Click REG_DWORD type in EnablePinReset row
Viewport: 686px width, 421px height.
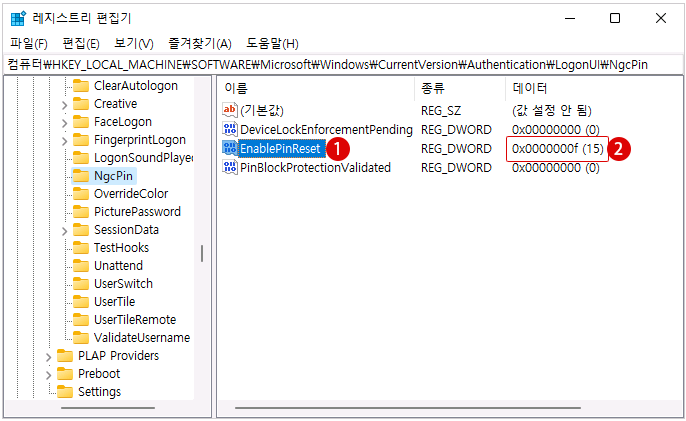pos(456,149)
